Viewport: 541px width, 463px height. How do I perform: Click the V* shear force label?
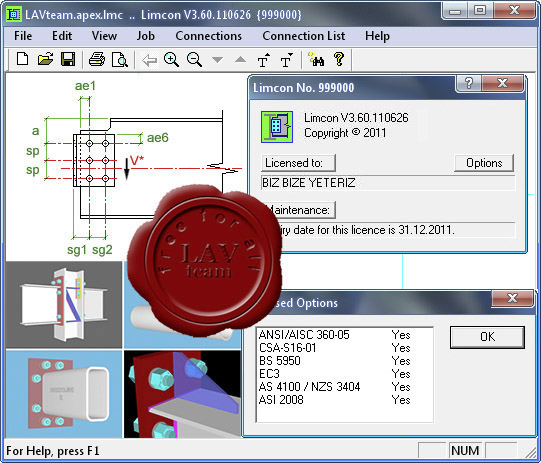tap(137, 161)
